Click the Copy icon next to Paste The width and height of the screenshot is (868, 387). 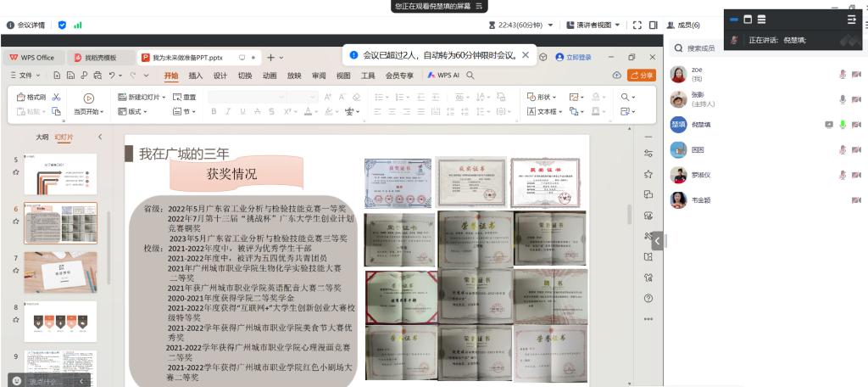click(56, 111)
